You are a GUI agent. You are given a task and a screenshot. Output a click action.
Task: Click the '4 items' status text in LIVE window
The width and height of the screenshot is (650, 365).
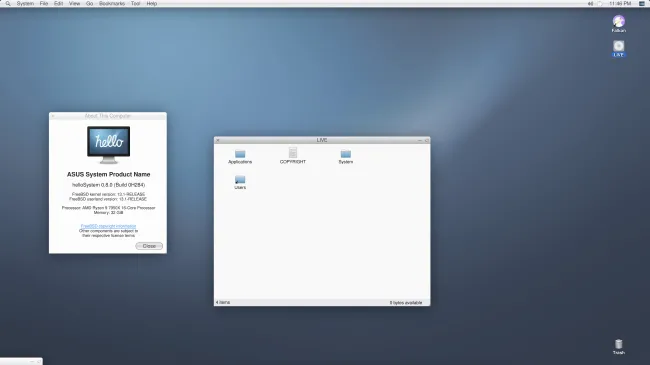pyautogui.click(x=223, y=302)
